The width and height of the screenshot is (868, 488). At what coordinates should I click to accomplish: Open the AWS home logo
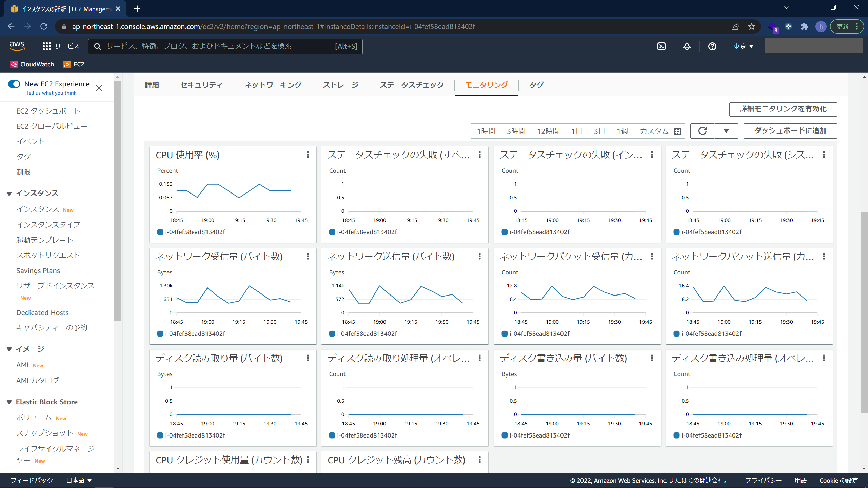[17, 46]
